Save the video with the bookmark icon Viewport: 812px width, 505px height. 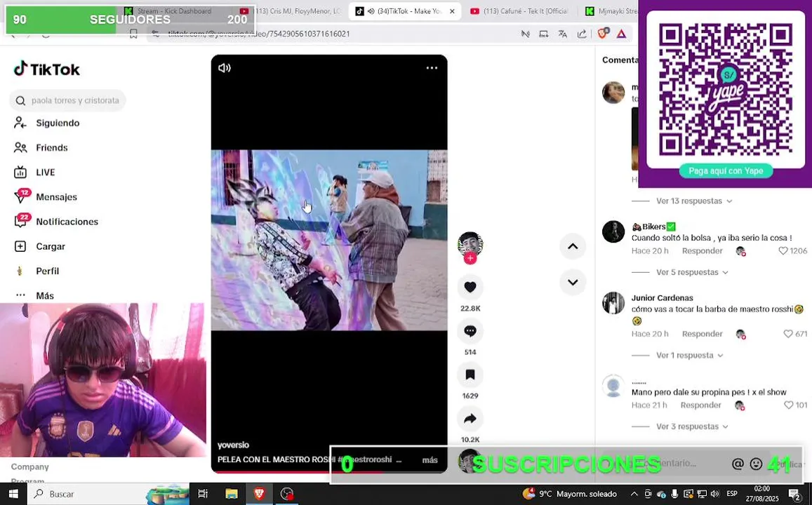470,375
